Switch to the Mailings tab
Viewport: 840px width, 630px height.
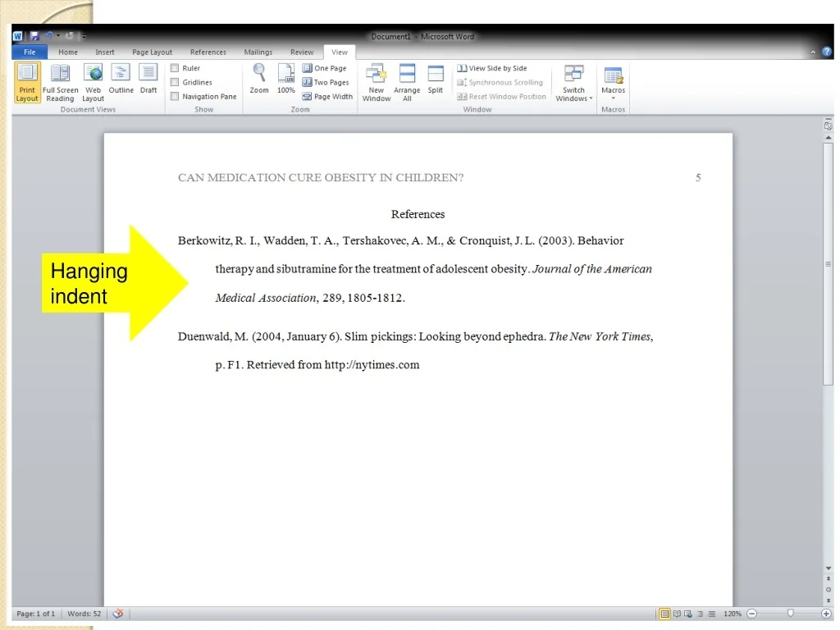coord(258,52)
